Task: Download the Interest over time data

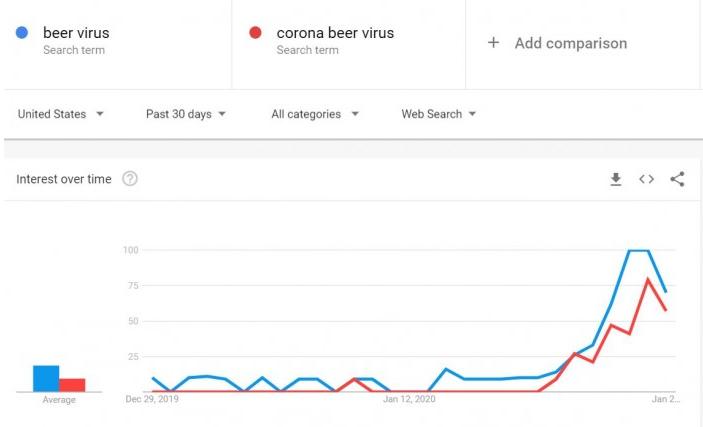Action: (x=616, y=179)
